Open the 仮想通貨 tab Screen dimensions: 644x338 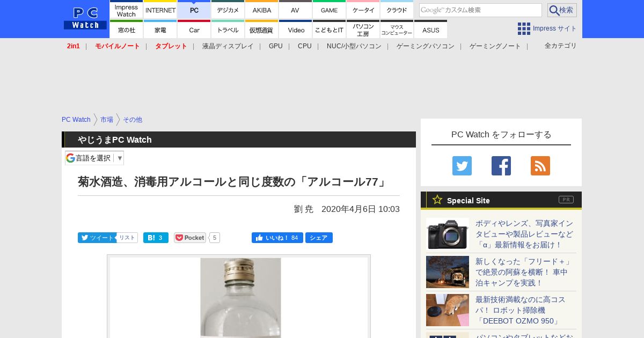pos(262,30)
